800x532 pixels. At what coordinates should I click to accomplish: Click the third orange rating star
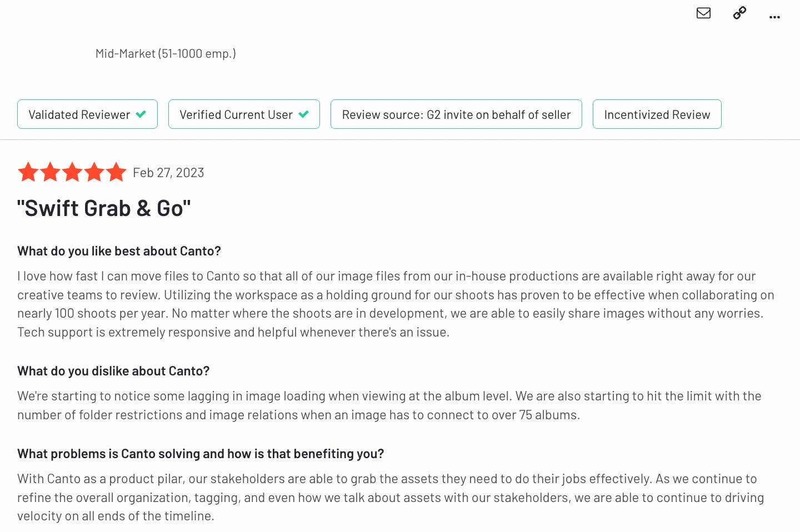[x=72, y=172]
